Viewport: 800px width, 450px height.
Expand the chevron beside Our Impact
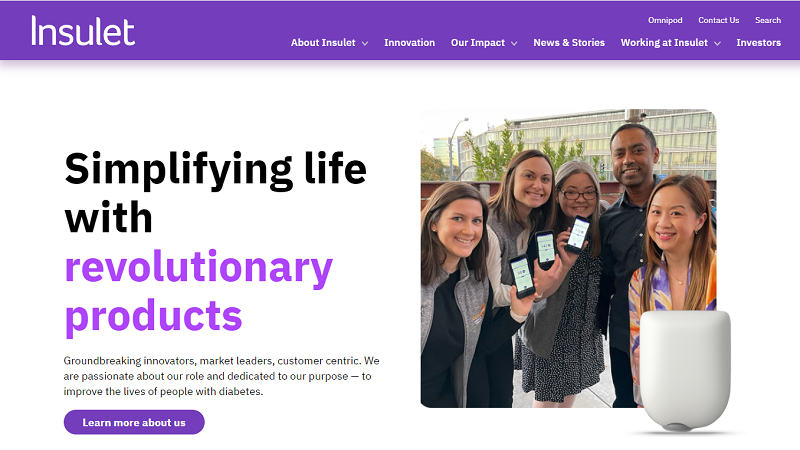coord(514,43)
